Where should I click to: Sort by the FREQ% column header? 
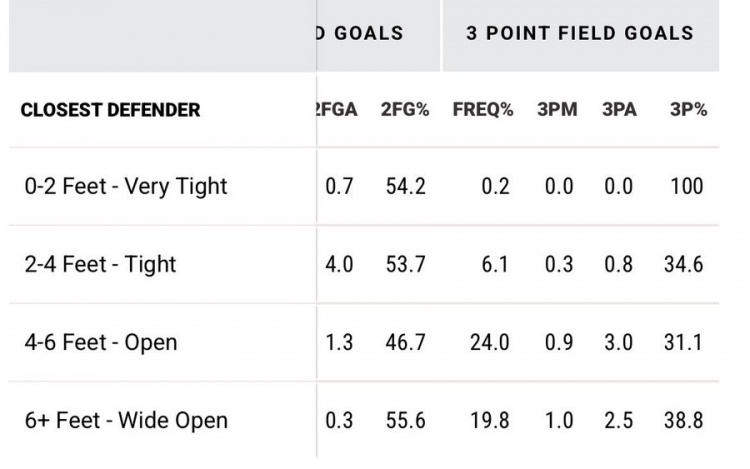click(x=483, y=110)
